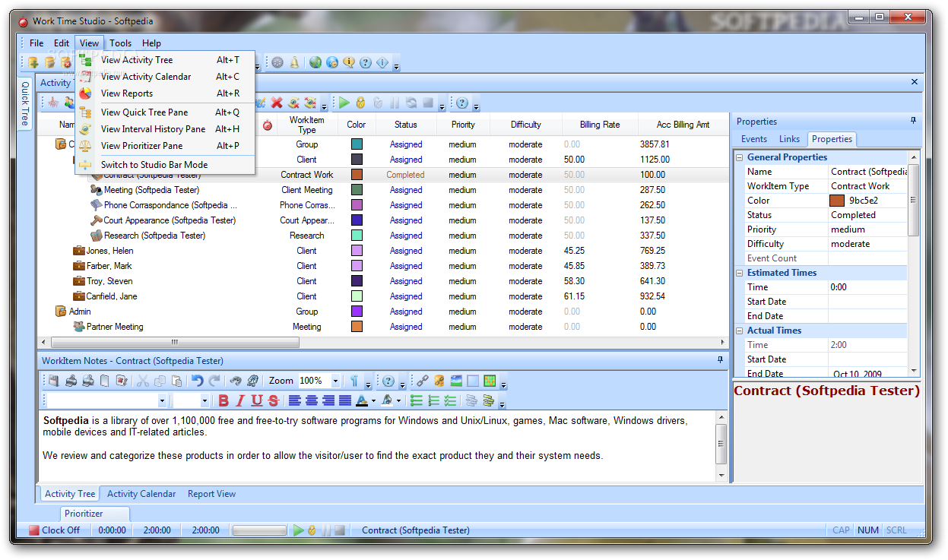Image resolution: width=948 pixels, height=560 pixels.
Task: Click the first green globe icon in top toolbar
Action: click(315, 62)
